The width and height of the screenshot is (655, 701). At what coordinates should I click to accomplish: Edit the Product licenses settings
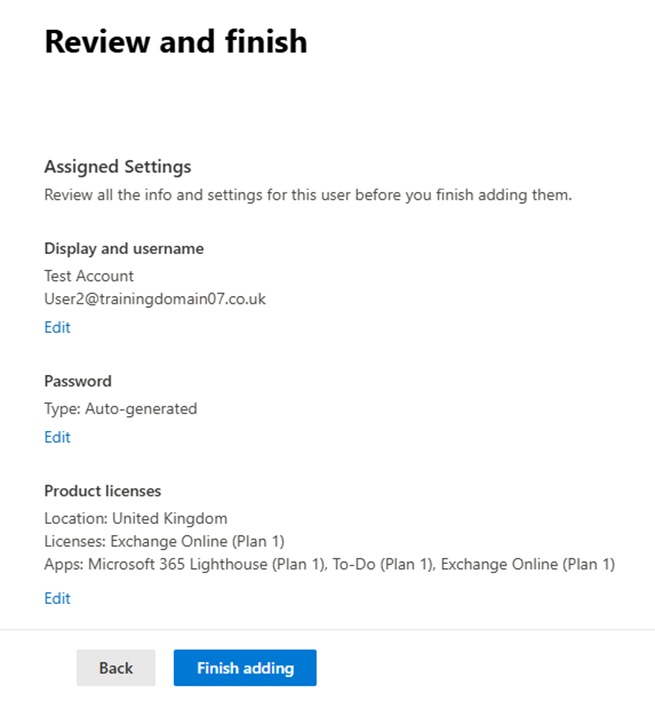click(57, 598)
